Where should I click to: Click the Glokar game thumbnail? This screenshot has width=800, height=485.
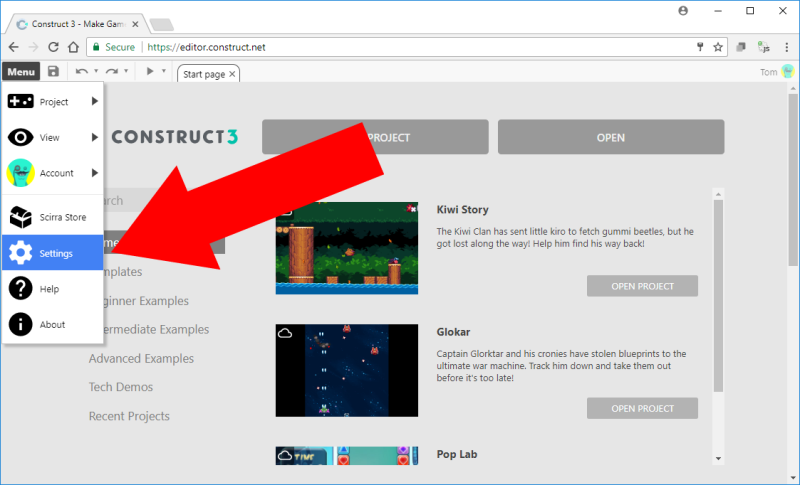pos(346,370)
